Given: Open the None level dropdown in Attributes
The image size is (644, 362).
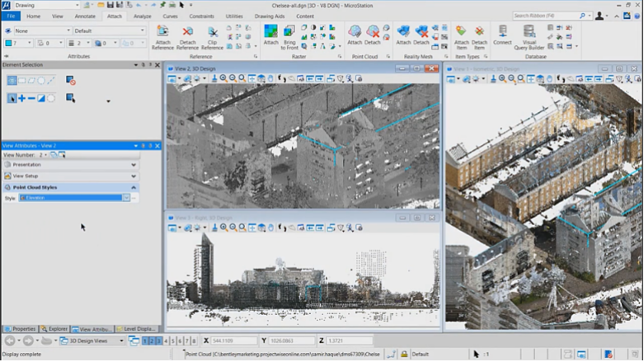Looking at the screenshot, I should [42, 31].
